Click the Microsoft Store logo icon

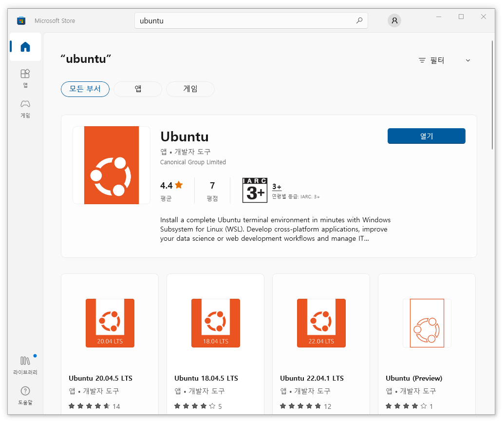click(21, 21)
